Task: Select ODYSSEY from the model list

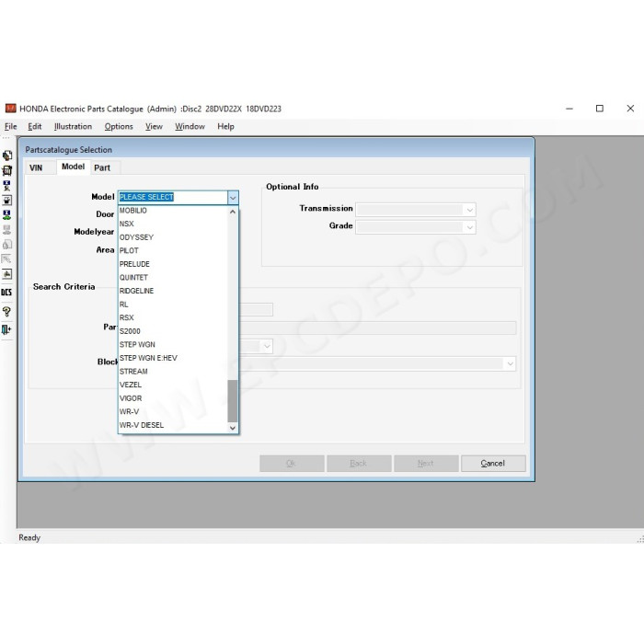Action: point(173,237)
